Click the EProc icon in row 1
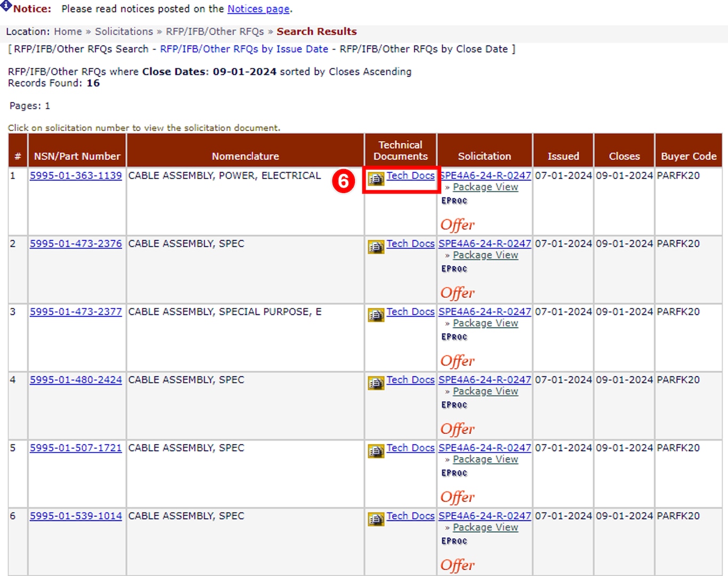Image resolution: width=728 pixels, height=576 pixels. coord(454,201)
